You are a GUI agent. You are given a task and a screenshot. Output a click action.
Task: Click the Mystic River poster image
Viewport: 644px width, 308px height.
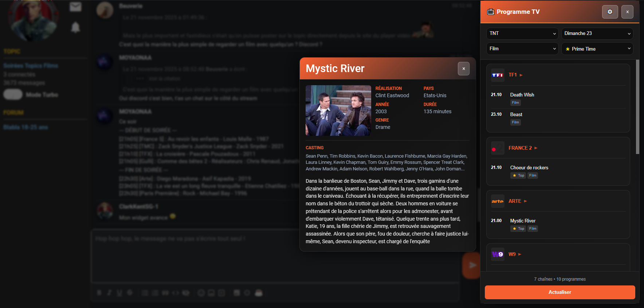pos(338,111)
